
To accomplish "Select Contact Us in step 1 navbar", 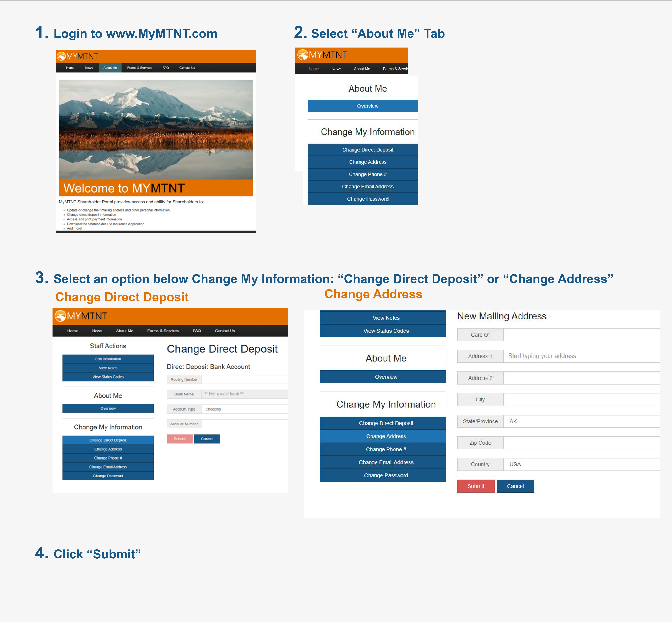I will click(187, 68).
